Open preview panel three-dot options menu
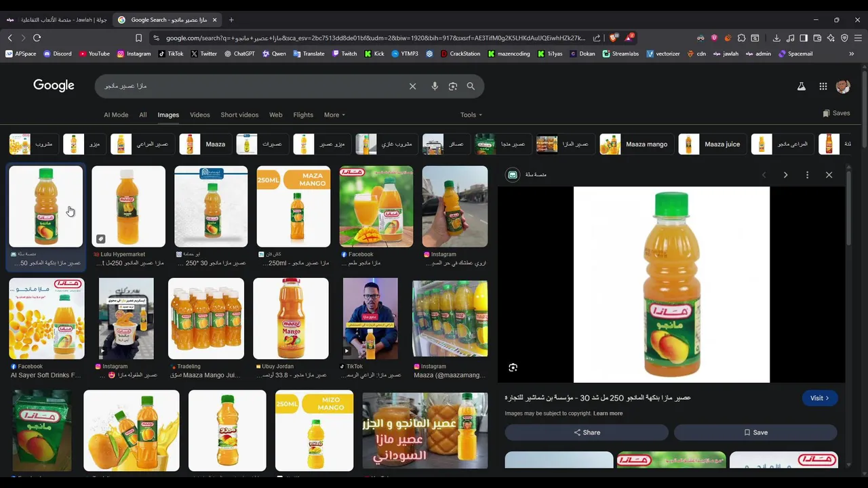 pyautogui.click(x=807, y=175)
